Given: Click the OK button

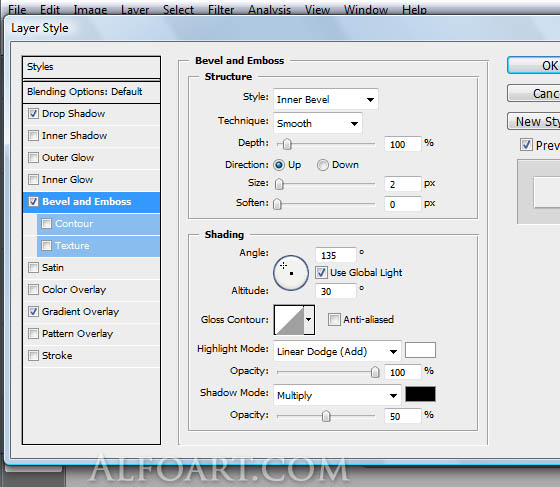Looking at the screenshot, I should point(534,65).
